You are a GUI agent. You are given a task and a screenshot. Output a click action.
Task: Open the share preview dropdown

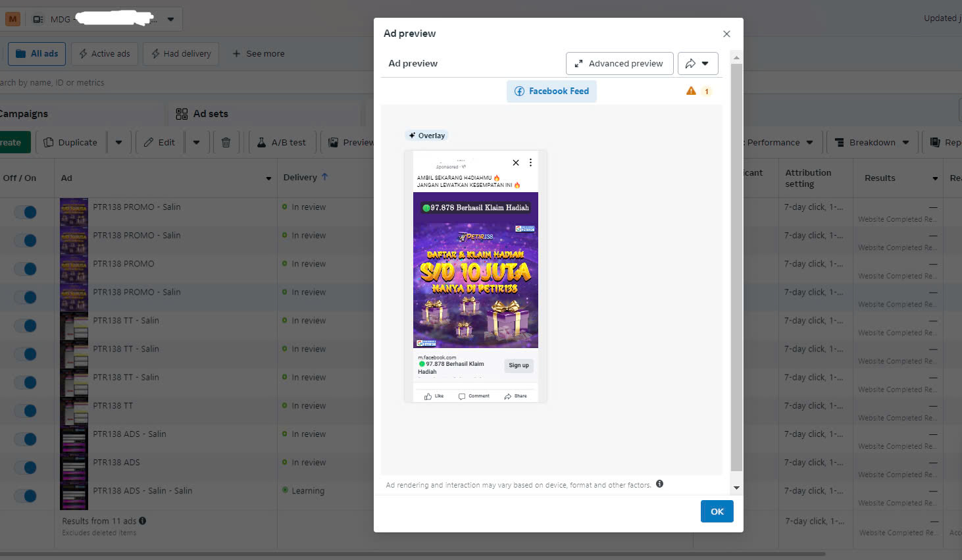click(x=697, y=64)
